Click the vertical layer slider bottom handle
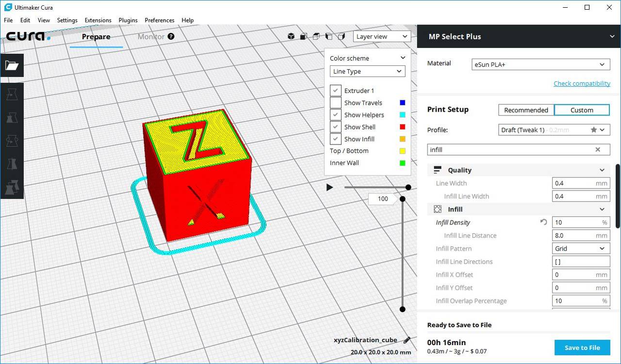 (x=402, y=309)
